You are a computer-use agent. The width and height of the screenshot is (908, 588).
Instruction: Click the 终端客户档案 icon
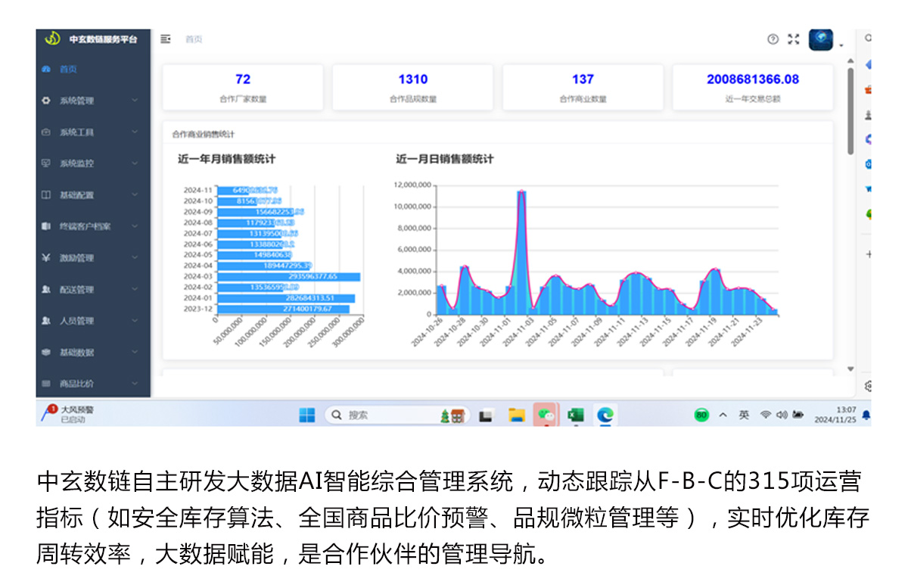pyautogui.click(x=46, y=226)
